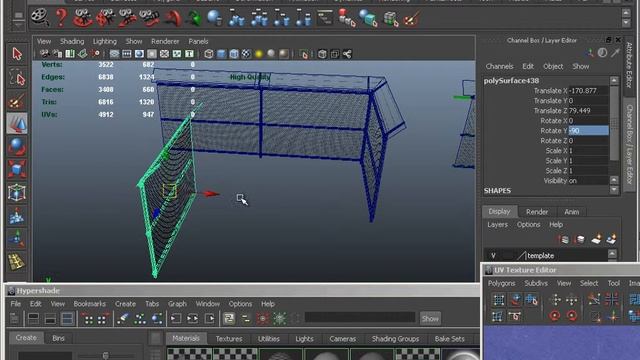Activate the Rotate tool sphere icon

pyautogui.click(x=17, y=147)
